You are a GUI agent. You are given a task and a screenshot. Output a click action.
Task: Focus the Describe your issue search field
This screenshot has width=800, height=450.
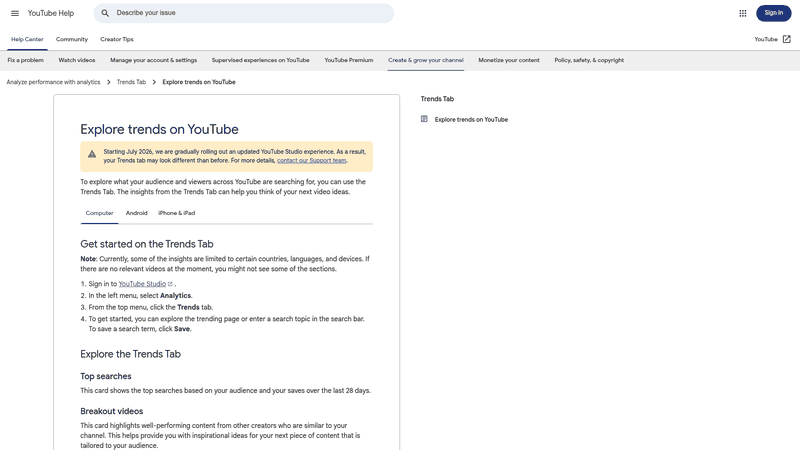[244, 13]
